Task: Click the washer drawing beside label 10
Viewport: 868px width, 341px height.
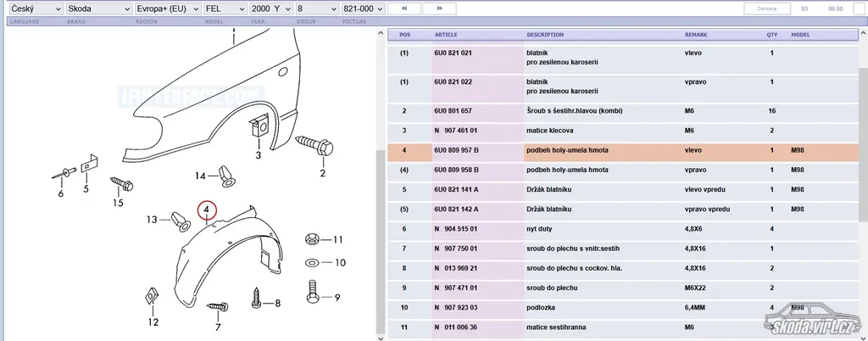Action: coord(312,262)
